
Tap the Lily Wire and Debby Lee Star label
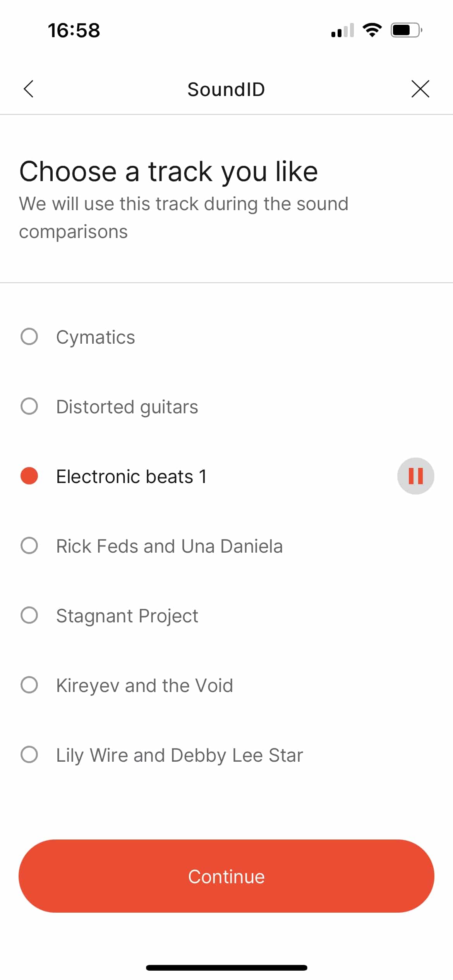click(x=179, y=755)
